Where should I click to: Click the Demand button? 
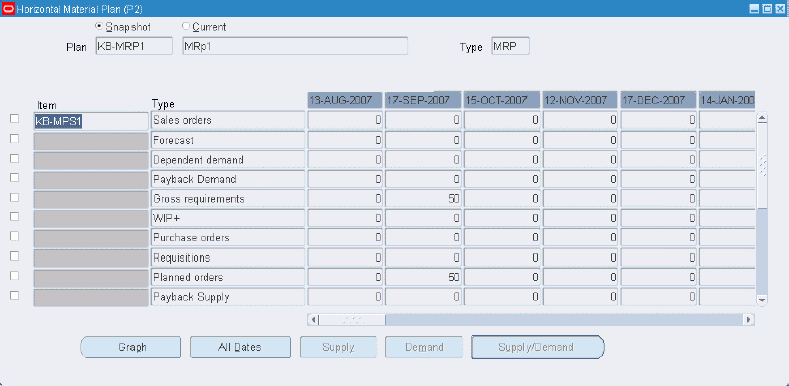(x=424, y=347)
